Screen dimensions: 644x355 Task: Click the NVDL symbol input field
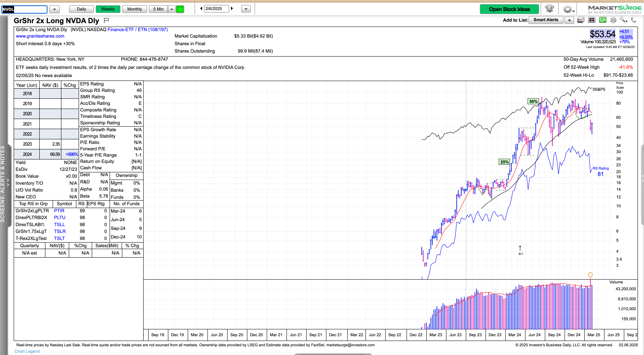coord(24,9)
